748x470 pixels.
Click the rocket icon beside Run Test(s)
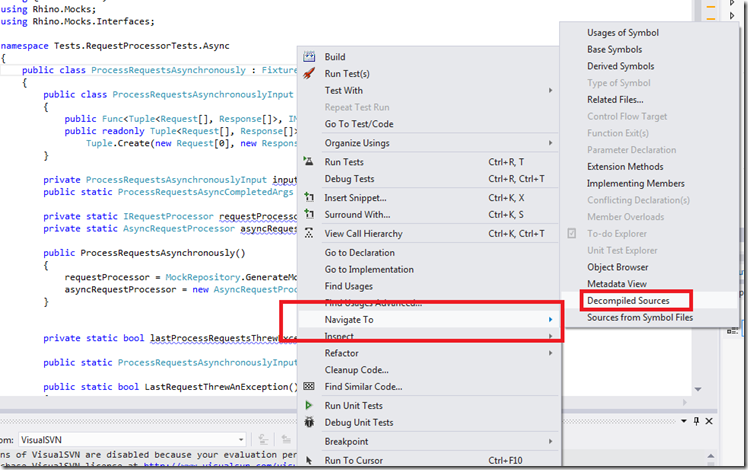(x=309, y=73)
